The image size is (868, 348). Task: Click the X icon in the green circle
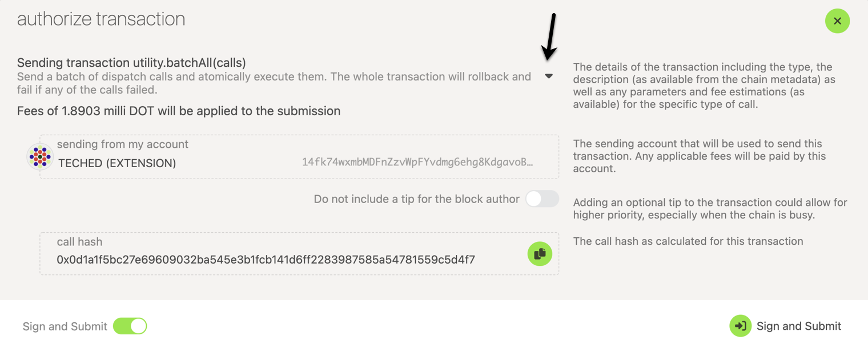click(x=837, y=21)
